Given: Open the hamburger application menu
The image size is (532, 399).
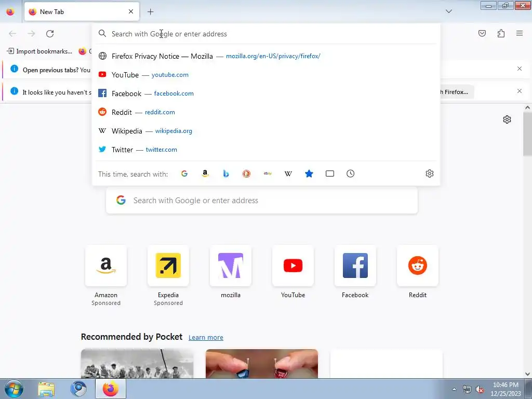Looking at the screenshot, I should pyautogui.click(x=520, y=33).
